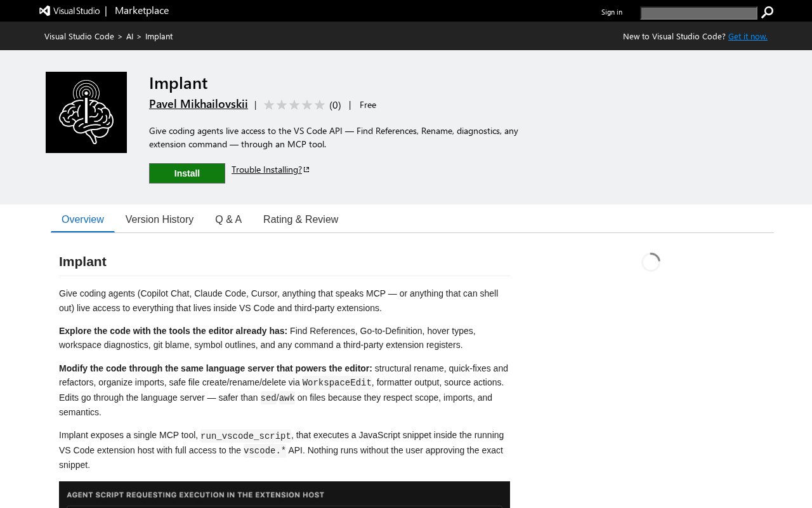Focus the marketplace search box

tap(698, 13)
